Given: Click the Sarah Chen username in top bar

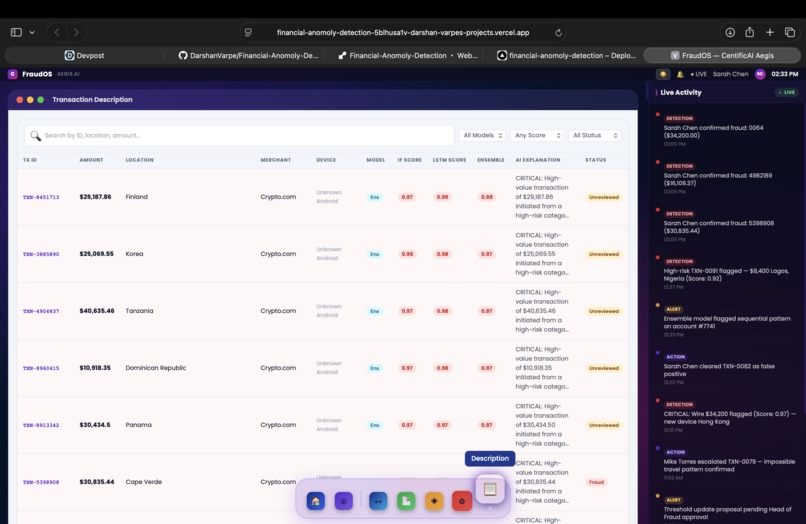Looking at the screenshot, I should pos(730,74).
